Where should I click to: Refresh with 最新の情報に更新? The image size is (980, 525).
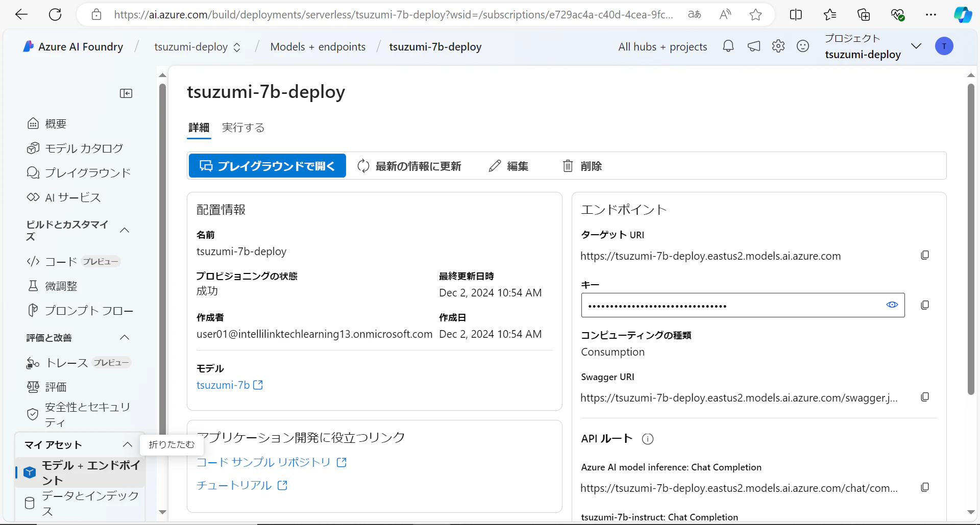click(409, 166)
